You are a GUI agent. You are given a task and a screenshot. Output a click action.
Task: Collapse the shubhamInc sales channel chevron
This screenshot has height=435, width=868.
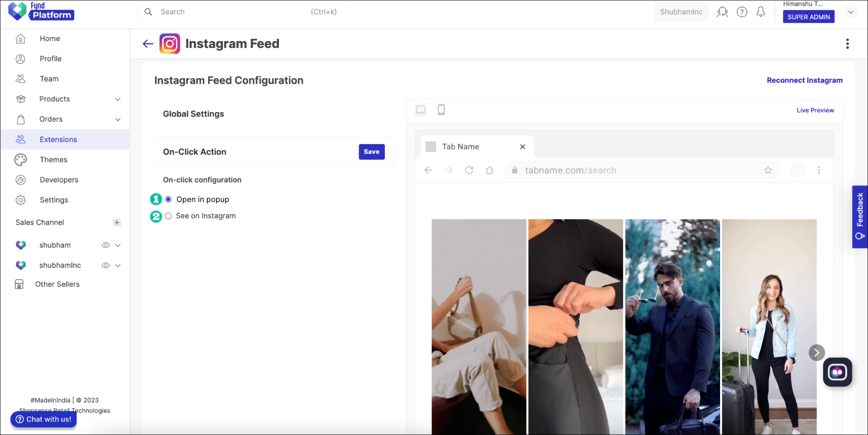coord(118,265)
